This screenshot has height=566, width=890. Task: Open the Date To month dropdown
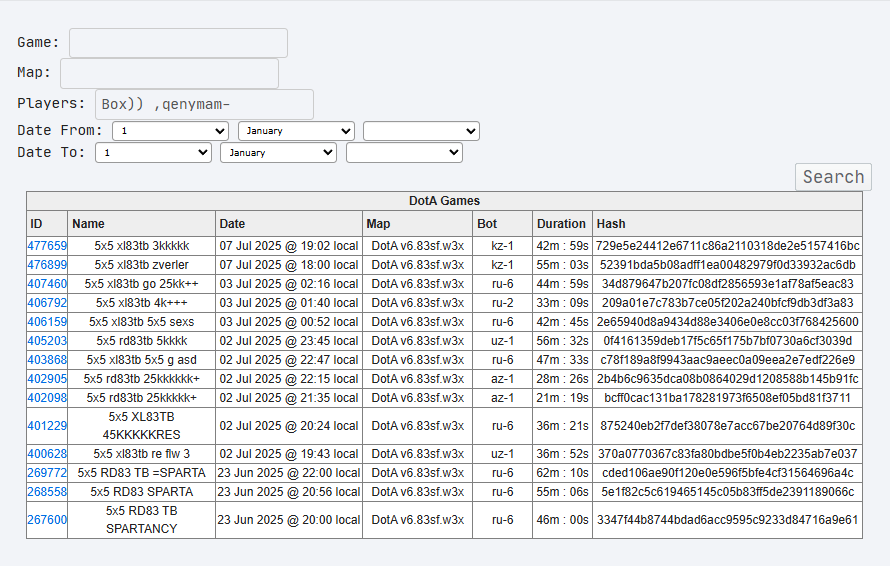tap(278, 153)
